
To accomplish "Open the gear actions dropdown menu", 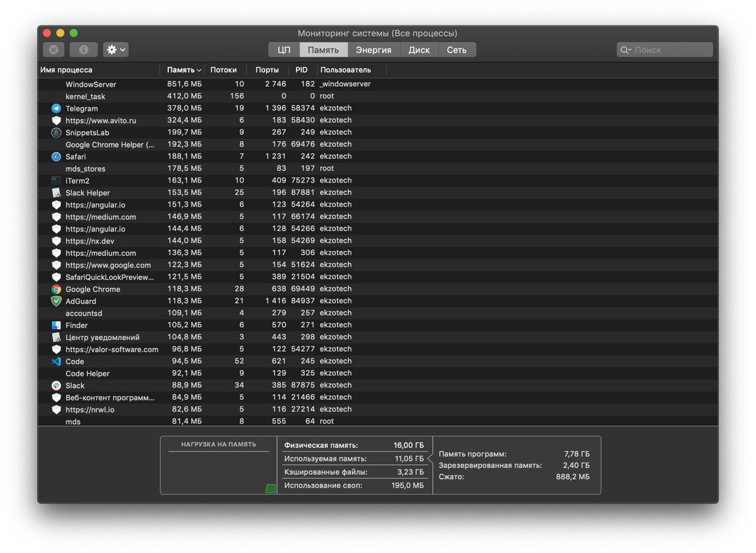I will tap(116, 50).
